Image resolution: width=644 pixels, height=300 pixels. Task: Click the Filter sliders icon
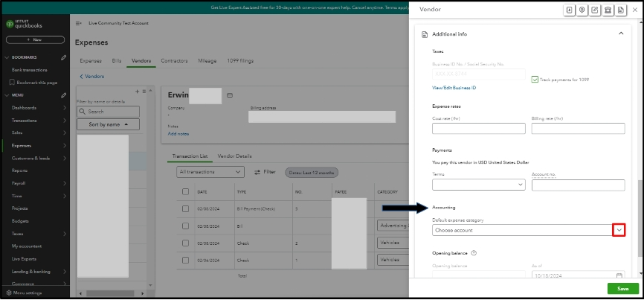coord(257,172)
